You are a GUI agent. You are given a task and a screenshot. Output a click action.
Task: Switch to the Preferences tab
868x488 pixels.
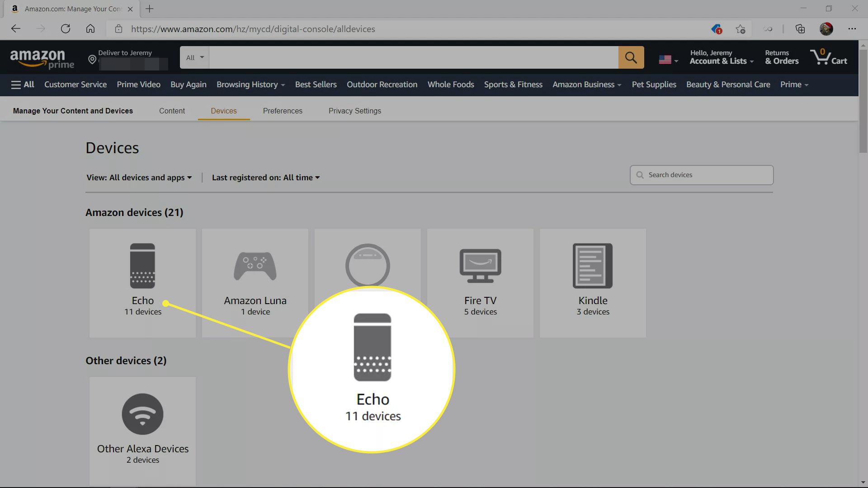pyautogui.click(x=283, y=111)
